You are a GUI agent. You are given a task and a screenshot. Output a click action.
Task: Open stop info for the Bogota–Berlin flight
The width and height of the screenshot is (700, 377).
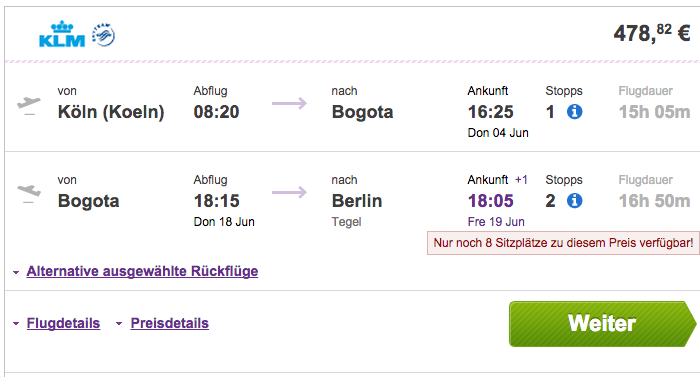pyautogui.click(x=575, y=201)
